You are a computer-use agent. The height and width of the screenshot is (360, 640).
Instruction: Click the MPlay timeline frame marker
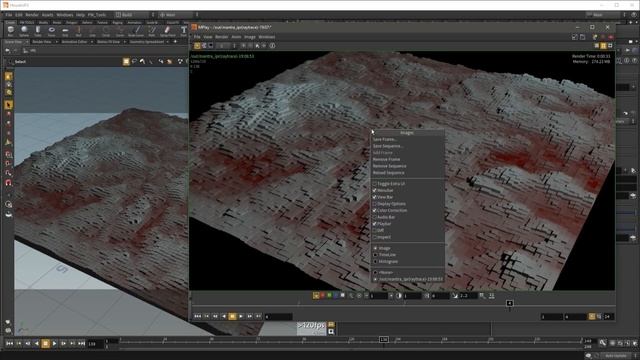coord(509,303)
